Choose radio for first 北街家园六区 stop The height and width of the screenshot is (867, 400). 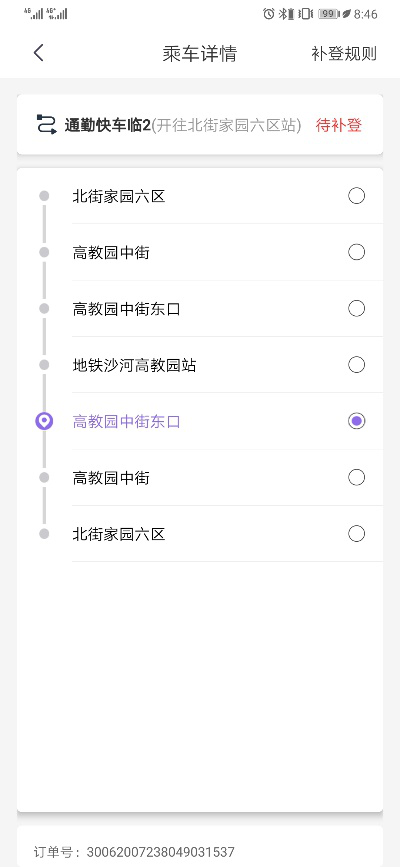(x=356, y=196)
